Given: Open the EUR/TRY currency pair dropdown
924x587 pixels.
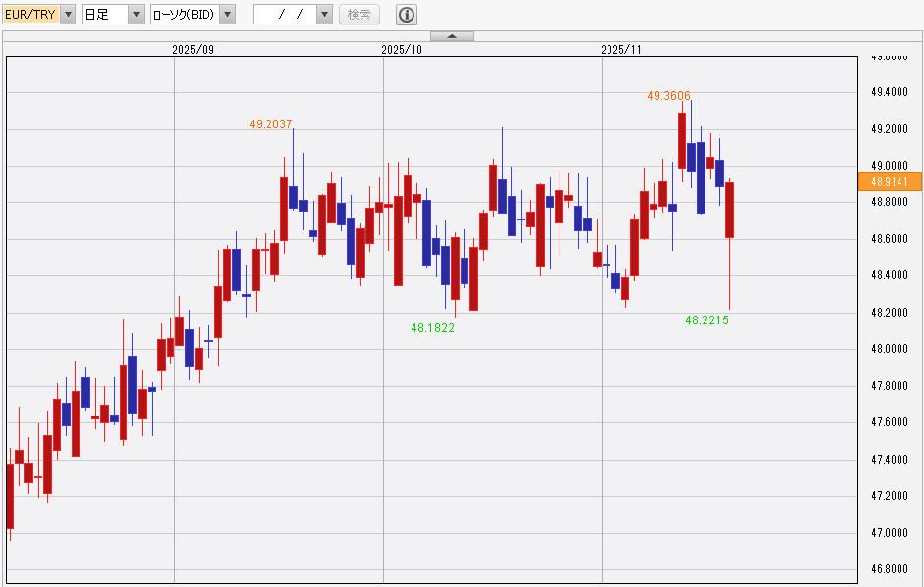Looking at the screenshot, I should [39, 14].
